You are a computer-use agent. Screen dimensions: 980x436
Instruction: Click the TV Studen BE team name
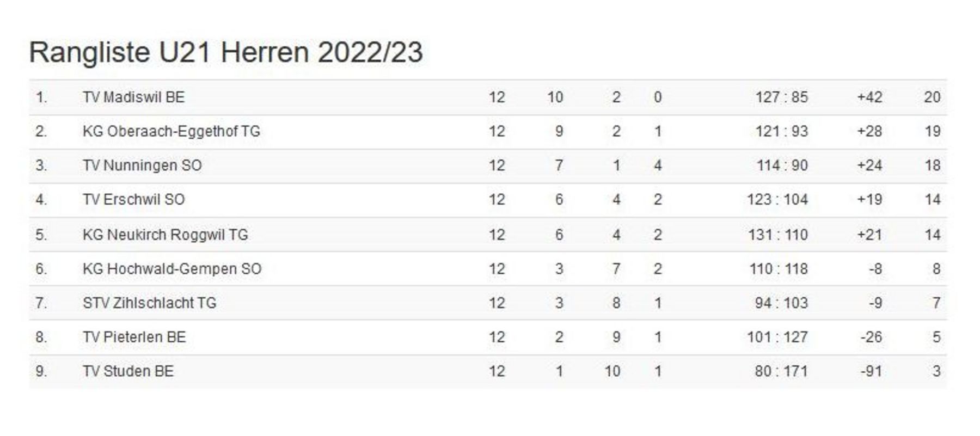pos(128,371)
